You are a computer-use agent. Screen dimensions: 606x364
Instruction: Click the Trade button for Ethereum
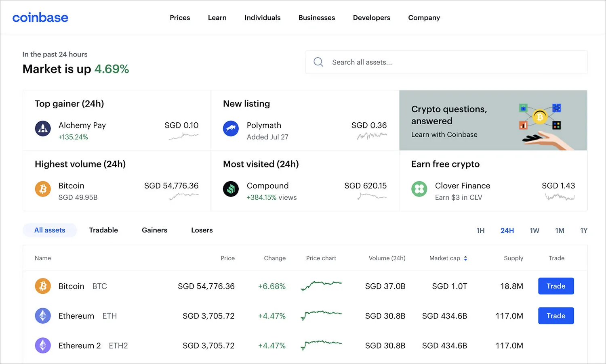tap(556, 316)
